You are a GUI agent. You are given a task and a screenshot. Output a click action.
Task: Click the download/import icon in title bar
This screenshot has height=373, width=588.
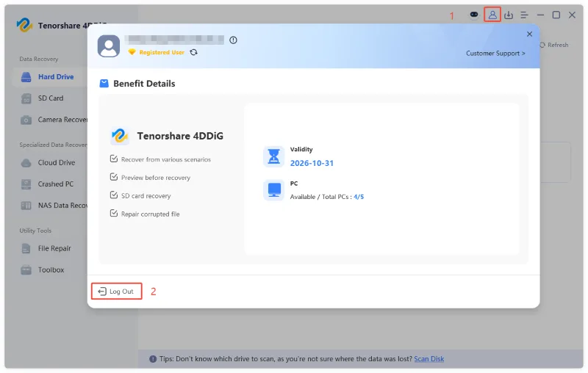509,15
